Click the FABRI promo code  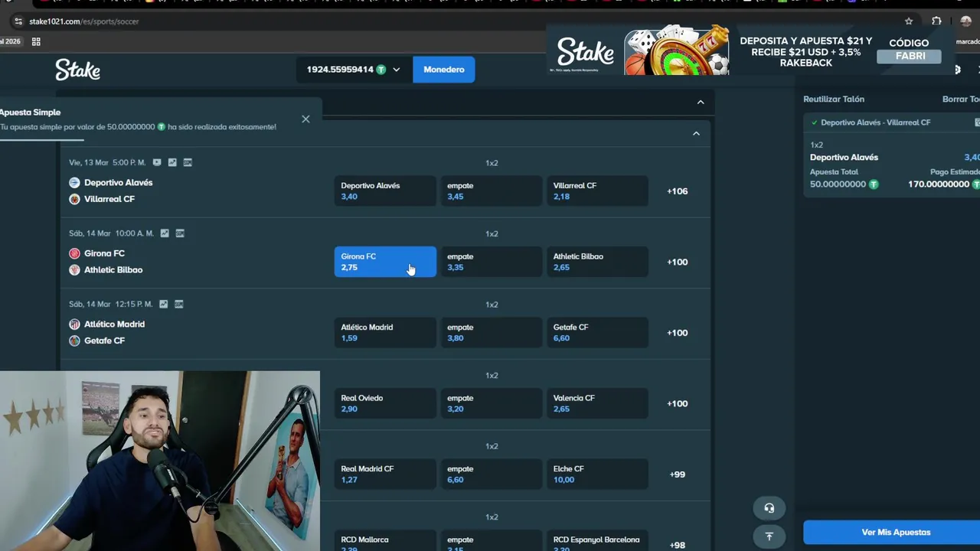tap(909, 56)
